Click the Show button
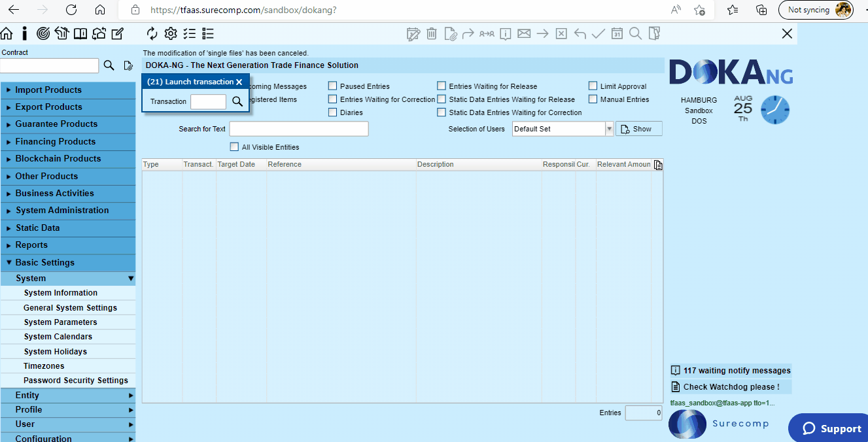 [639, 129]
